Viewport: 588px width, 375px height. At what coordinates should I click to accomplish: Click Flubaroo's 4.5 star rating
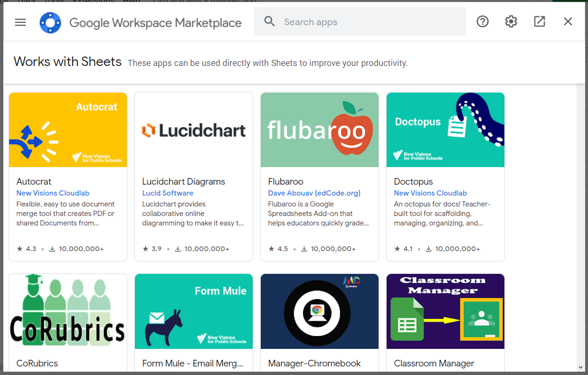coord(278,249)
